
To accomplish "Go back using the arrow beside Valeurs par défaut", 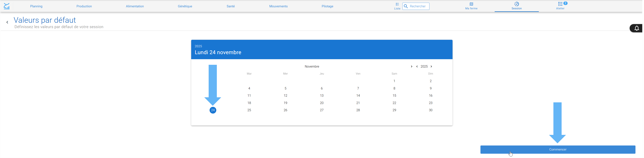I will coord(7,22).
